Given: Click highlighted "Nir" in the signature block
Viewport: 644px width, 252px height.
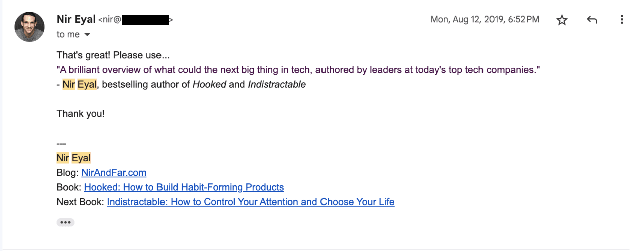Looking at the screenshot, I should click(x=63, y=158).
